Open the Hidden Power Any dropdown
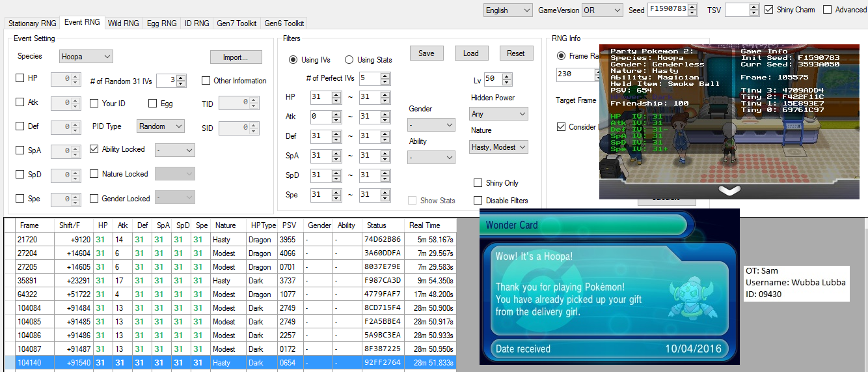The width and height of the screenshot is (868, 372). (x=498, y=114)
